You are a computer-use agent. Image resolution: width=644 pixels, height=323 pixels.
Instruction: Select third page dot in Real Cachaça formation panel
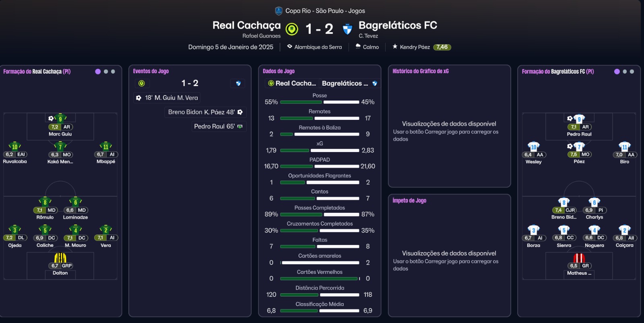113,72
